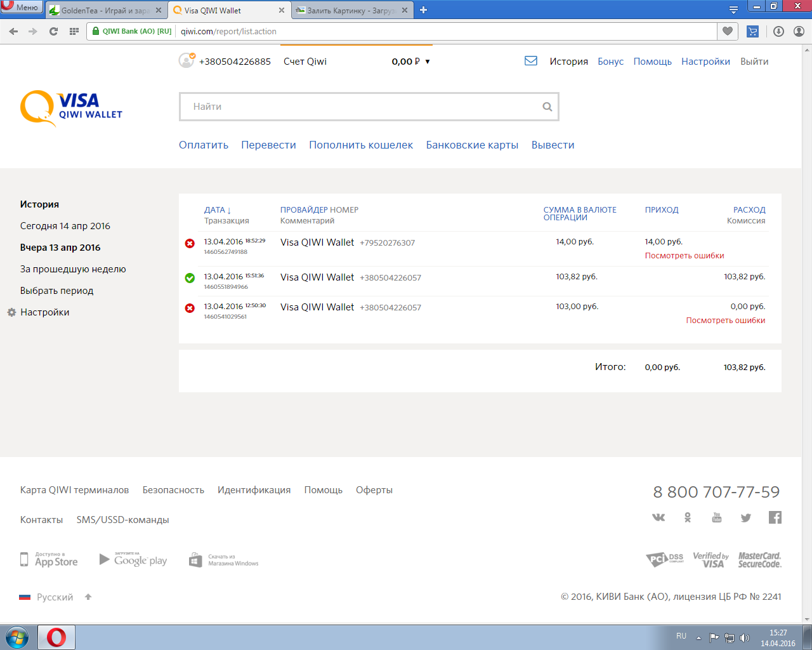Click the page vertical scrollbar
This screenshot has height=650, width=812.
point(807,334)
